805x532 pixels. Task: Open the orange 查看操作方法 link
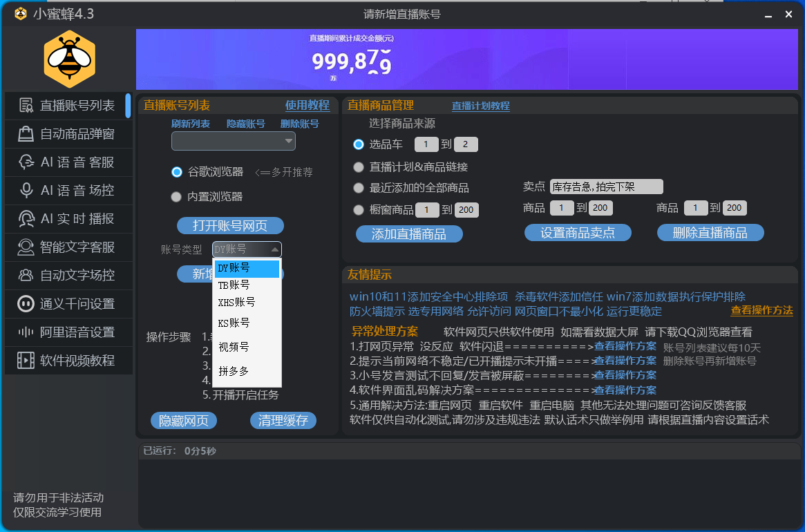click(x=762, y=310)
